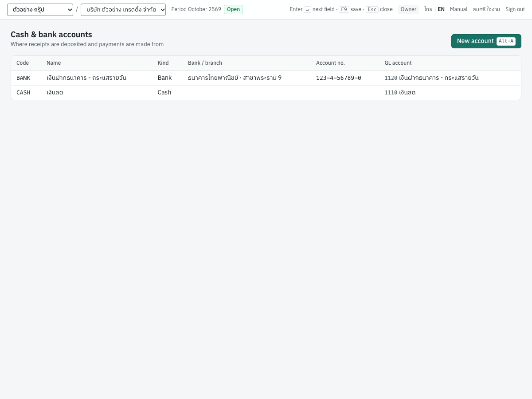
Task: Select the CASH code cell
Action: pos(23,93)
